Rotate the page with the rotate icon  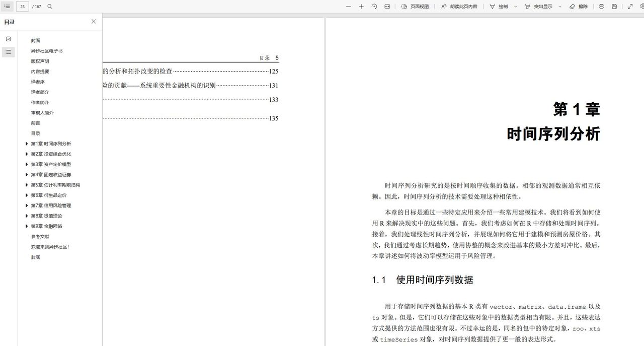(373, 7)
